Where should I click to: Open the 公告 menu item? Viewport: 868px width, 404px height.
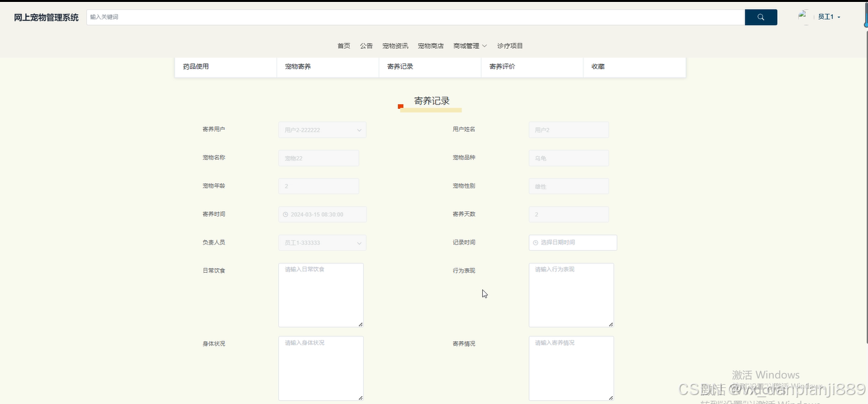367,46
